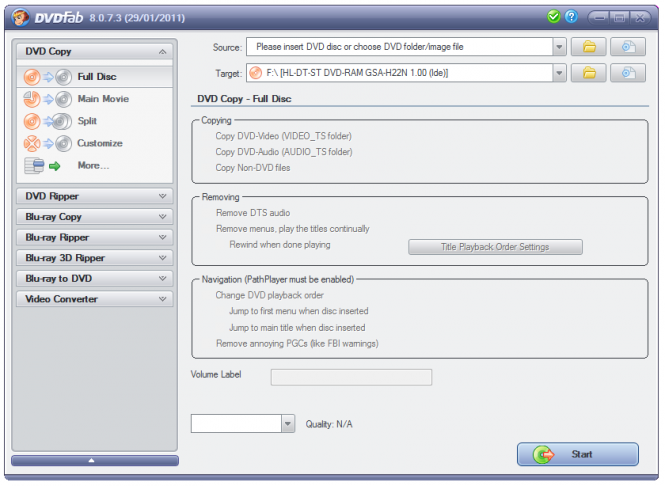Expand the Blu-ray to DVD section
Viewport: 665px width, 486px height.
pos(95,279)
